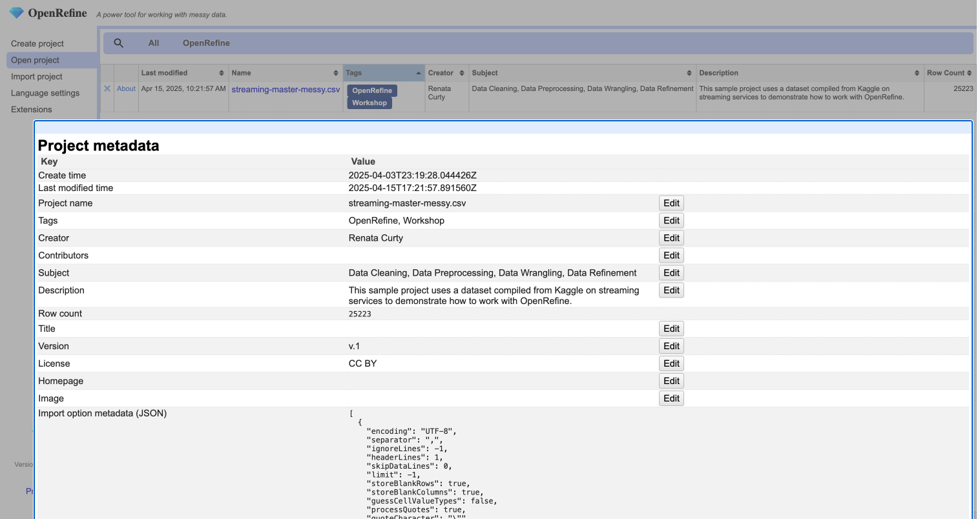Sort Tags column using arrow
980x519 pixels.
418,73
